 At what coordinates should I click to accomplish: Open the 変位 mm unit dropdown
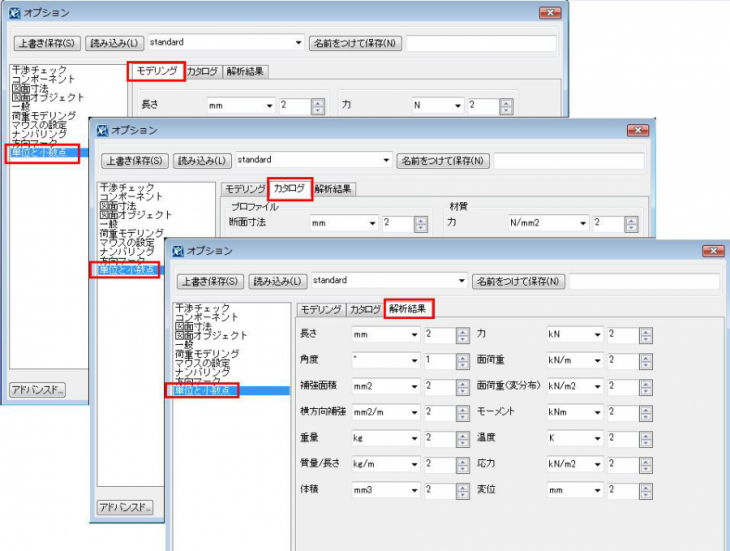point(597,490)
